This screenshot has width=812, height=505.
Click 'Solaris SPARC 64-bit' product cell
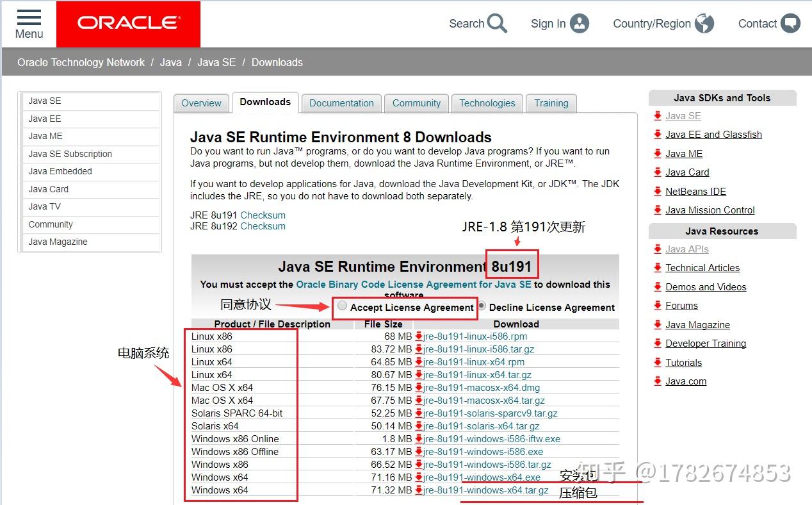click(237, 413)
